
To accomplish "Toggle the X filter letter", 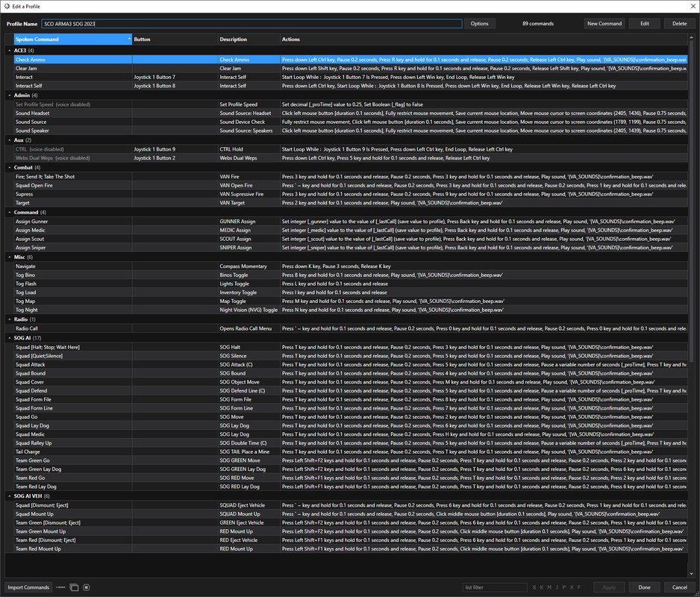I will (x=572, y=587).
